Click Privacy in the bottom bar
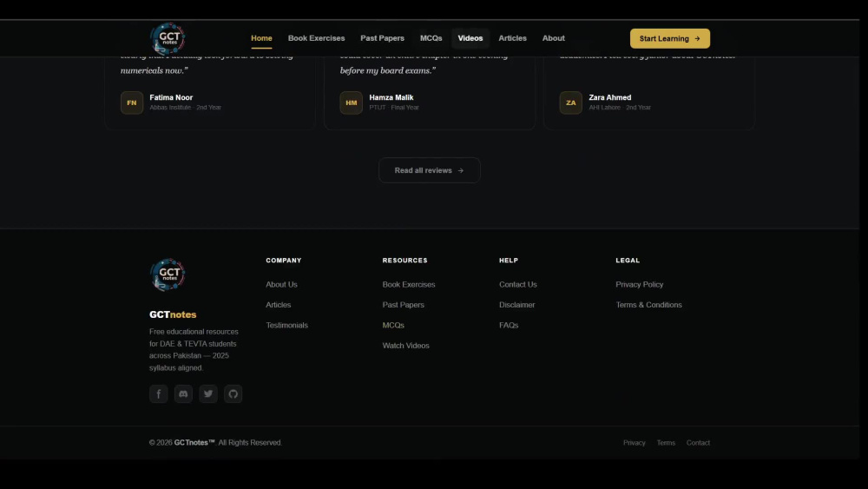 click(x=634, y=443)
